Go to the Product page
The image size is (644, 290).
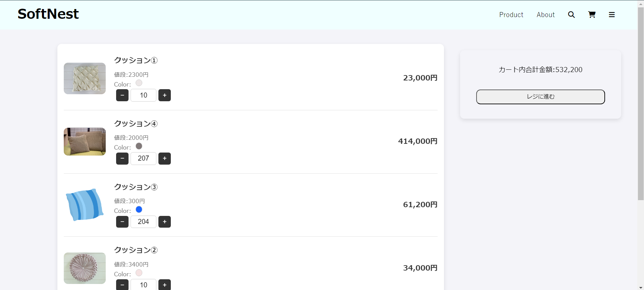point(511,15)
